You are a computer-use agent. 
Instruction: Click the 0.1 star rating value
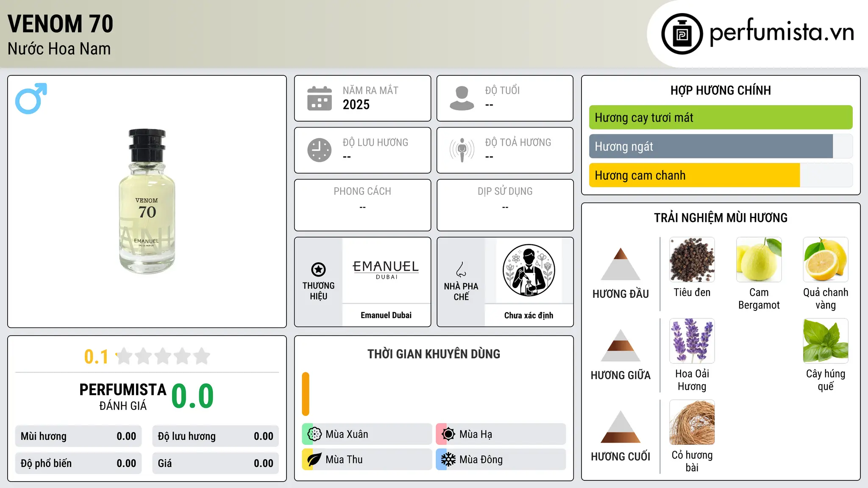click(x=96, y=357)
